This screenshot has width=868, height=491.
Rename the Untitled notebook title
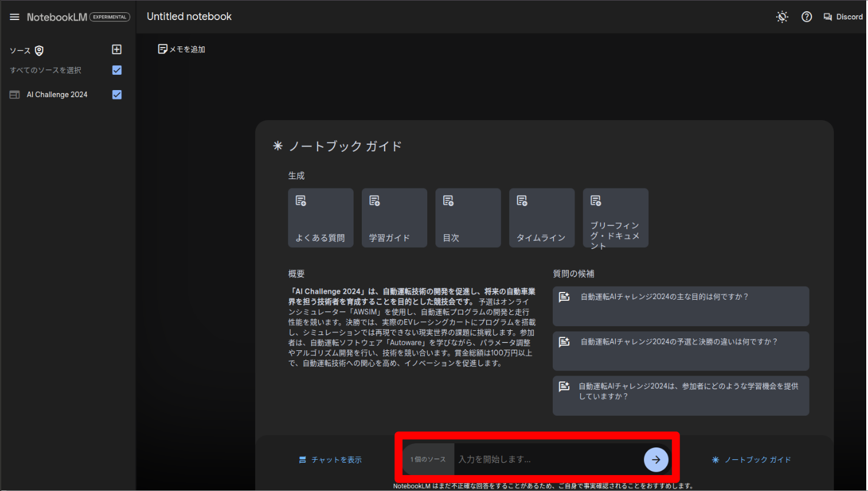[x=189, y=16]
